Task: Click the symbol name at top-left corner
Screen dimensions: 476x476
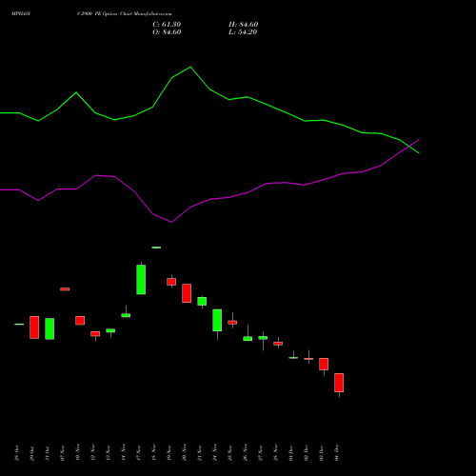Action: click(x=21, y=14)
